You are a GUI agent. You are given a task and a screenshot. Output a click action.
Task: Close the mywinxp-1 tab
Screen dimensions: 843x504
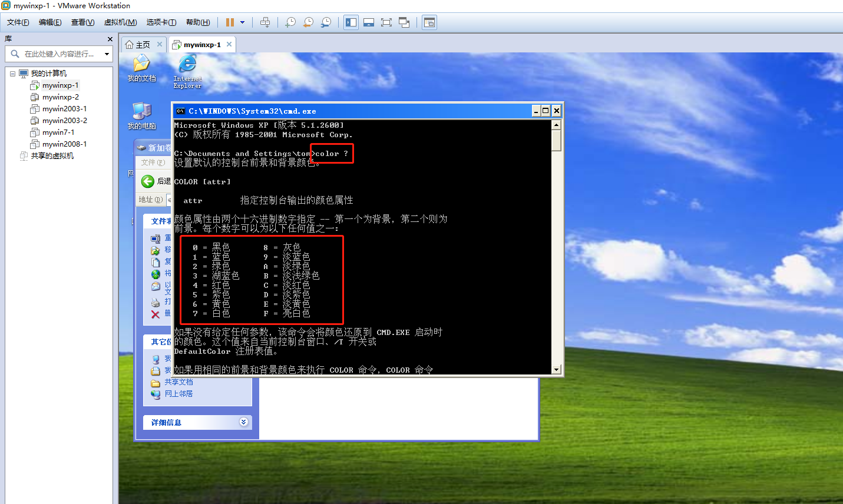229,44
